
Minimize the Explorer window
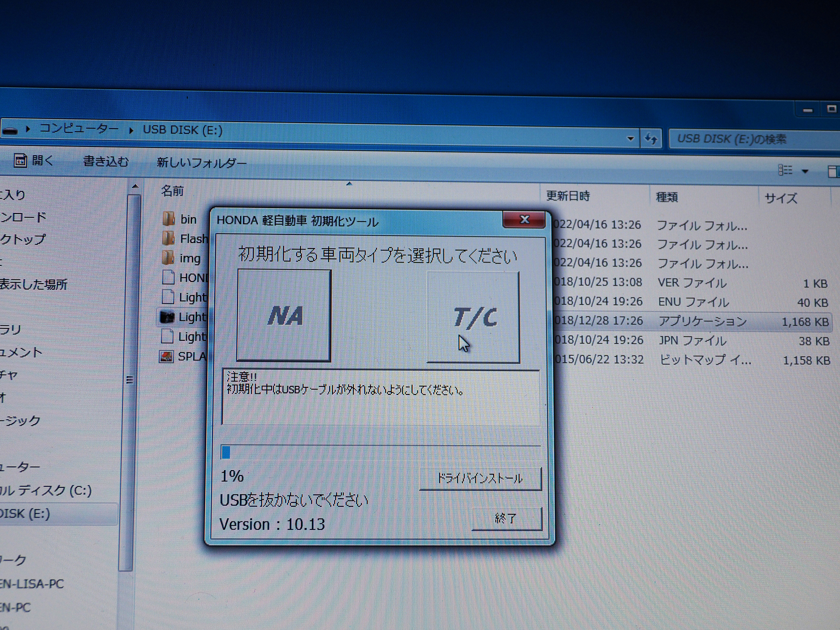pyautogui.click(x=808, y=110)
